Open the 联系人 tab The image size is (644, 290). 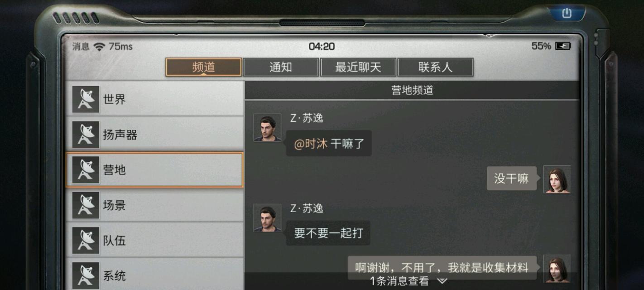coord(435,67)
